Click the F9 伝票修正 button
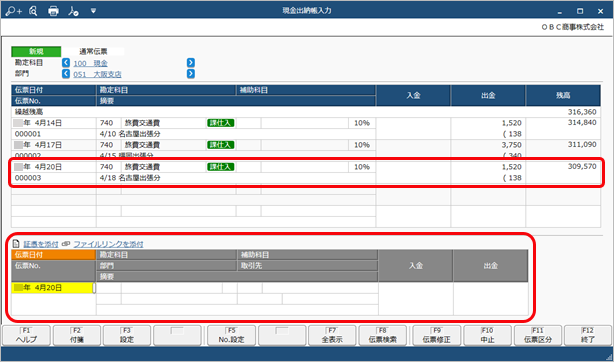 [437, 335]
